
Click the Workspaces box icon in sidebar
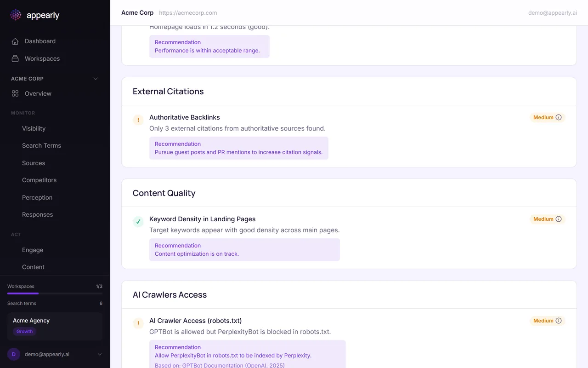(15, 58)
